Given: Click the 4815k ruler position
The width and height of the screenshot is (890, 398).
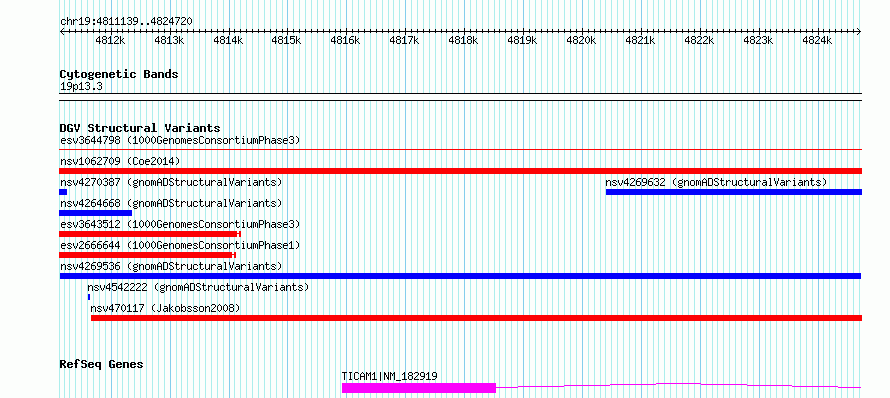Looking at the screenshot, I should click(286, 40).
